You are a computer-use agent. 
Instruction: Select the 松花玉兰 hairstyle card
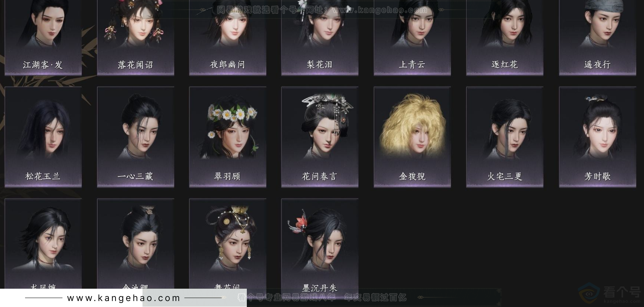coord(43,137)
